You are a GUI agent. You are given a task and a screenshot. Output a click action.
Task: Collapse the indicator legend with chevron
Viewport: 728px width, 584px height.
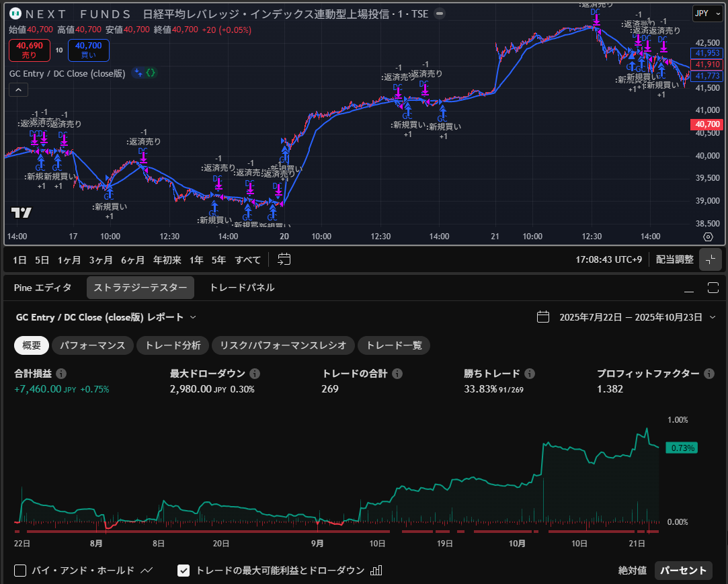(x=18, y=90)
